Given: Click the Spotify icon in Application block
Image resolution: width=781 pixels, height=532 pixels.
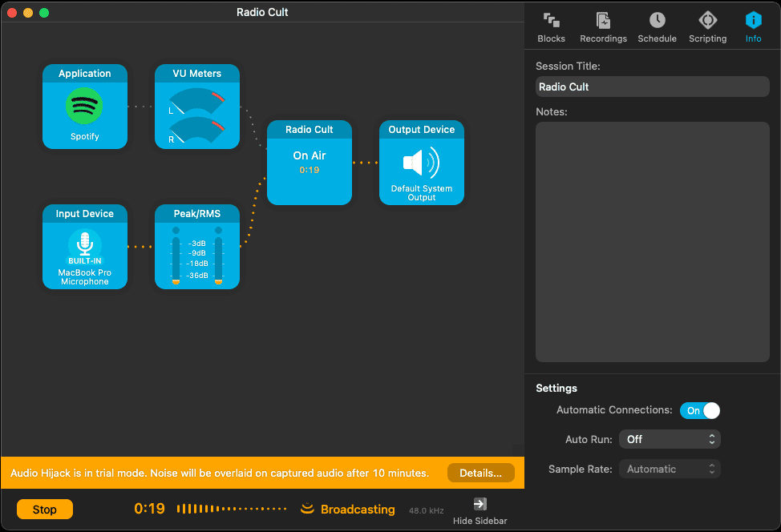Looking at the screenshot, I should [x=84, y=106].
